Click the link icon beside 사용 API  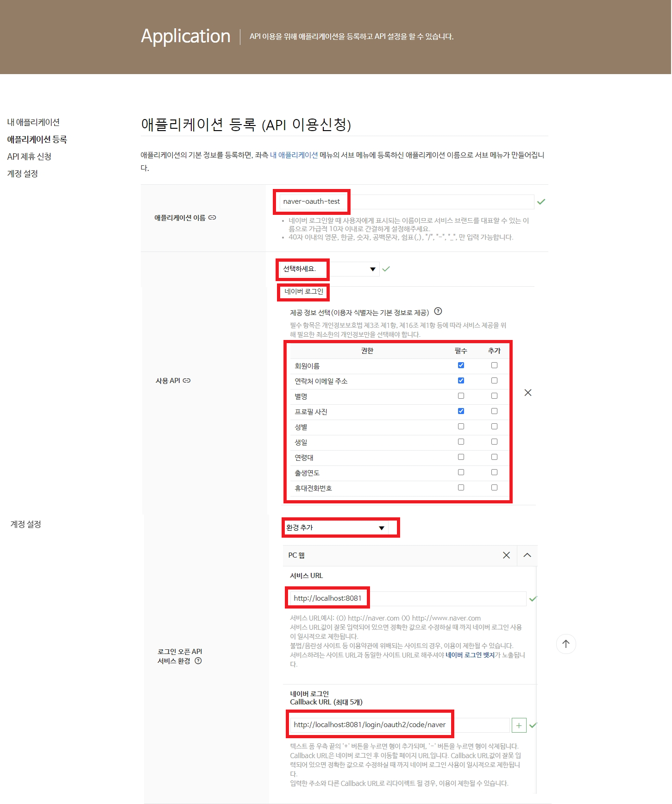[187, 381]
